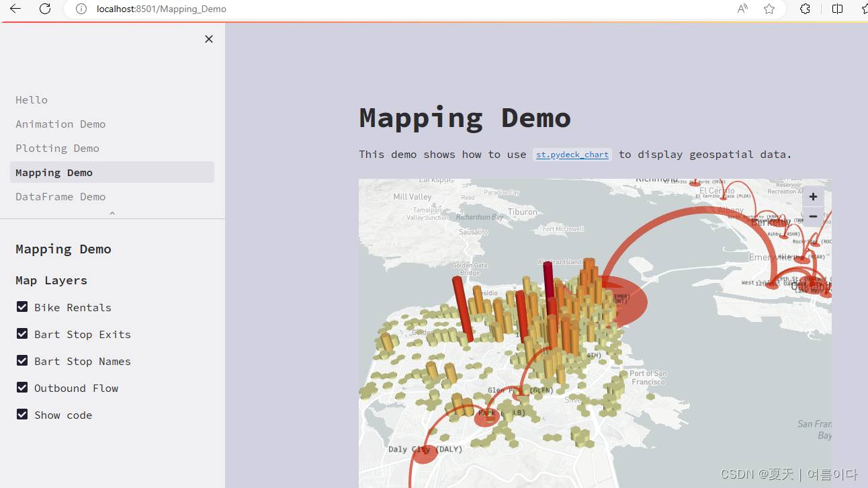Click the browser address bar URL
Screen dimensions: 868x488
[161, 9]
